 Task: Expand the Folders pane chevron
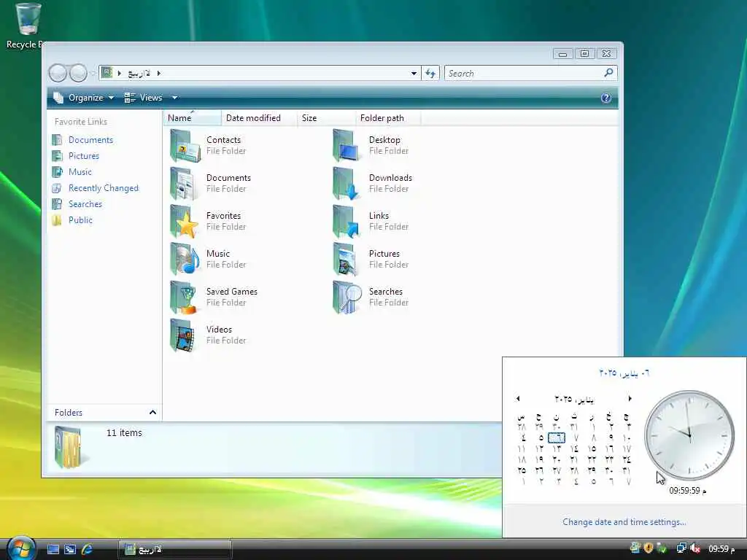coord(152,413)
